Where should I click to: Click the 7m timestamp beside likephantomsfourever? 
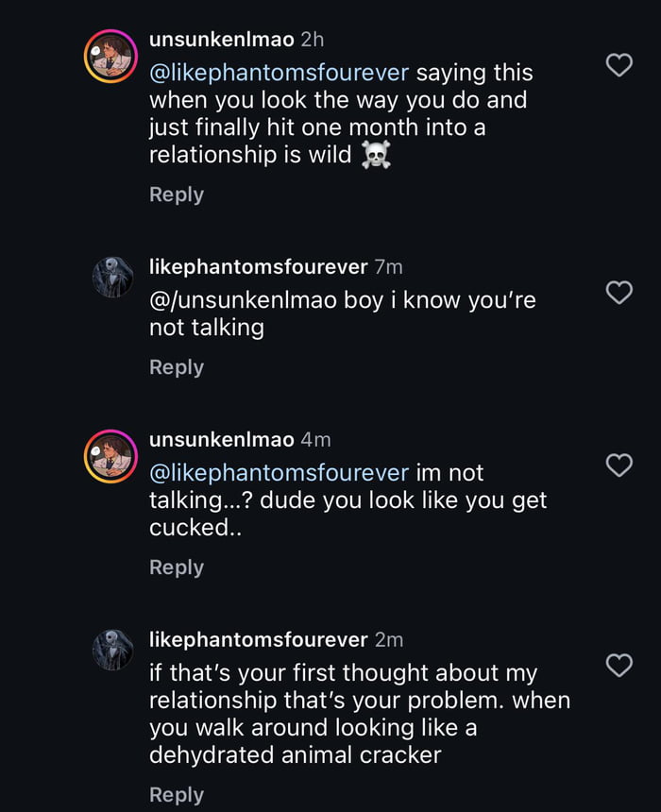tap(388, 267)
